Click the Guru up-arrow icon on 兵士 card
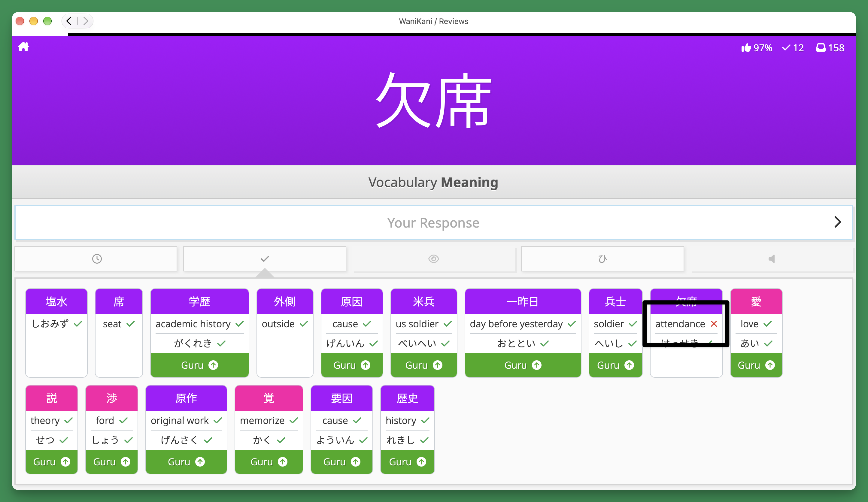 point(629,365)
